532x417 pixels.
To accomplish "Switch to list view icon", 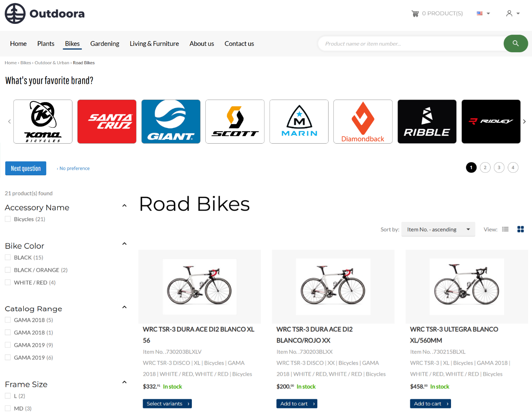I will [505, 229].
